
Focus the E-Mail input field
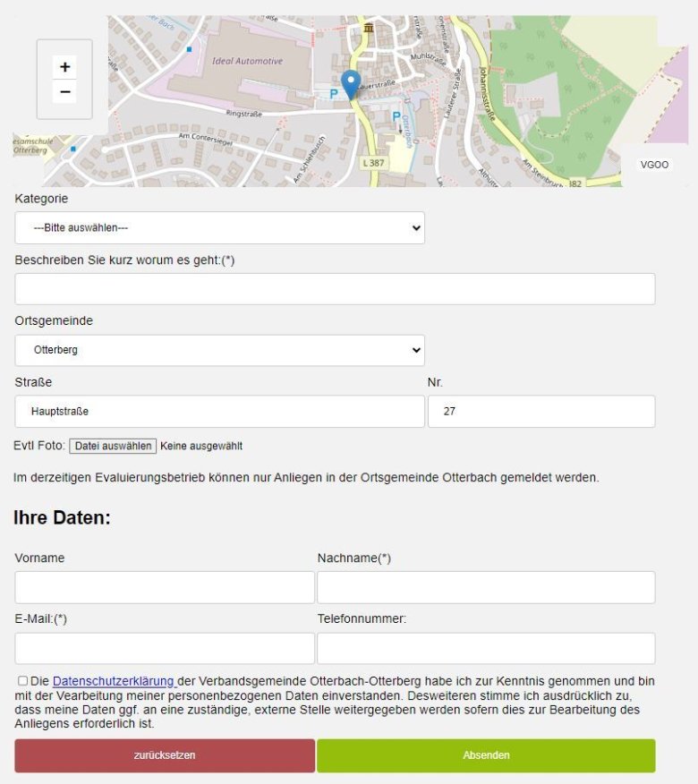point(165,649)
